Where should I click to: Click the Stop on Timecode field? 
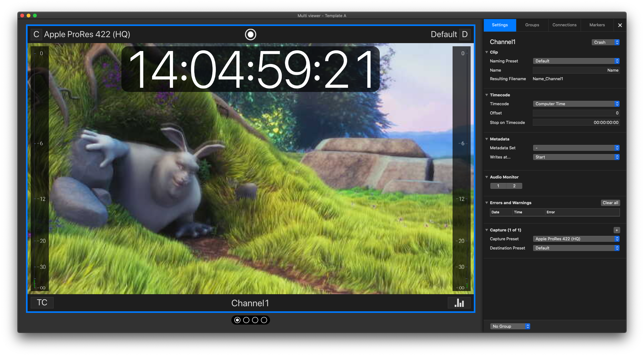coord(576,122)
